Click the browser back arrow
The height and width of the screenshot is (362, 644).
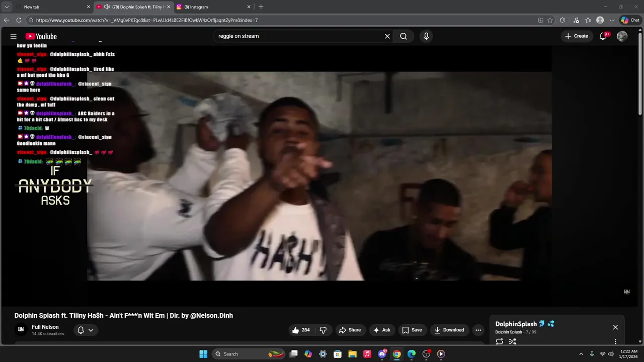[7, 20]
